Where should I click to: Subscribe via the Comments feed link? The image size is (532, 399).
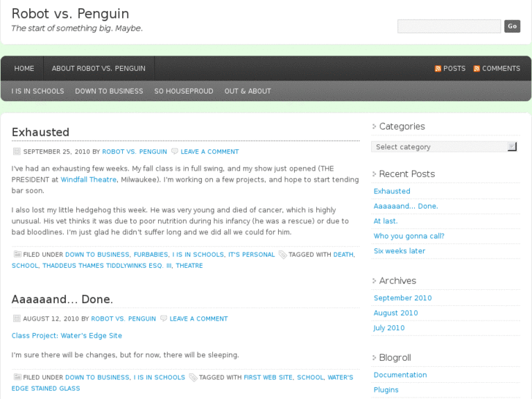501,69
